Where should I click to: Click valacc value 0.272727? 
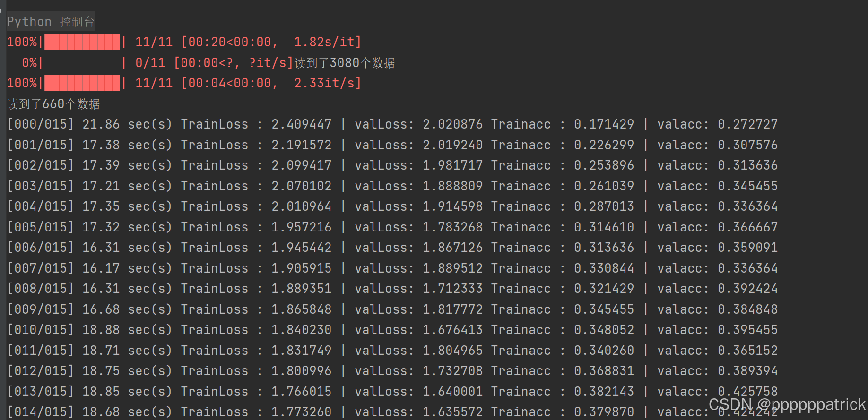[748, 124]
